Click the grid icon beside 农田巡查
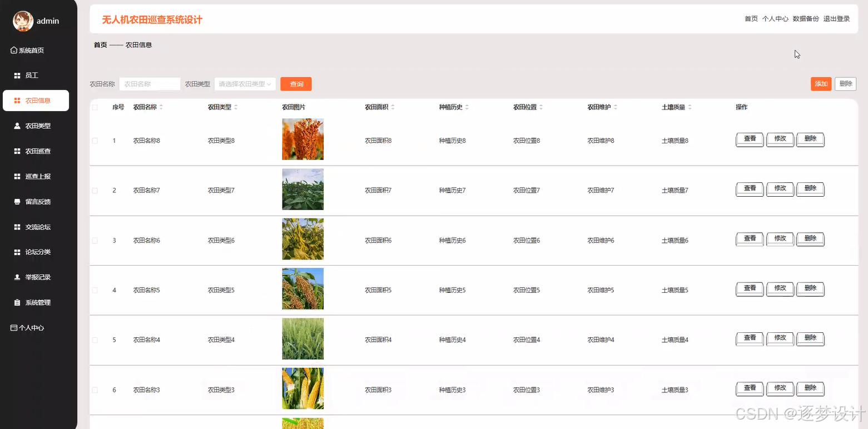 tap(17, 151)
